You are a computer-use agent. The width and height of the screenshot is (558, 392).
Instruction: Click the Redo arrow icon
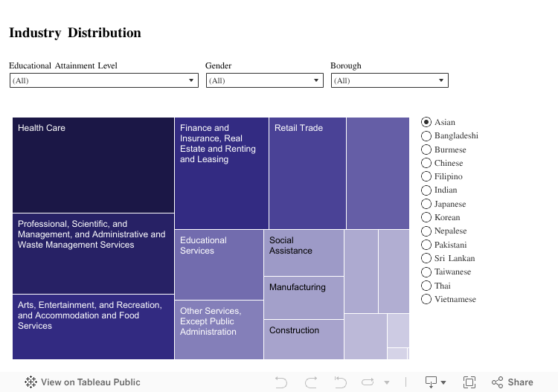point(310,382)
